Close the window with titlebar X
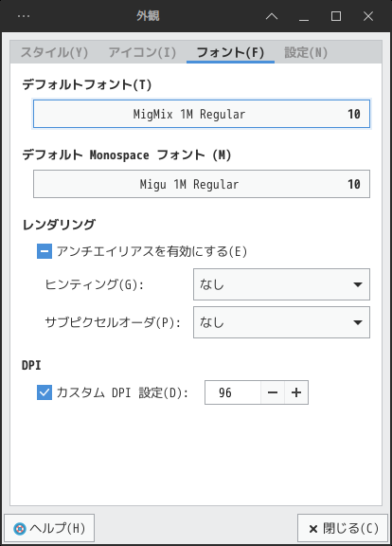The image size is (392, 546). coord(368,16)
